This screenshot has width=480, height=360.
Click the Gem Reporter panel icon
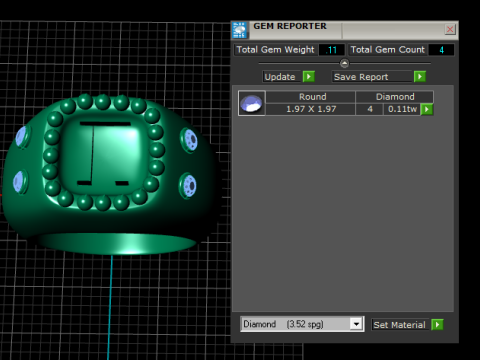(x=239, y=30)
